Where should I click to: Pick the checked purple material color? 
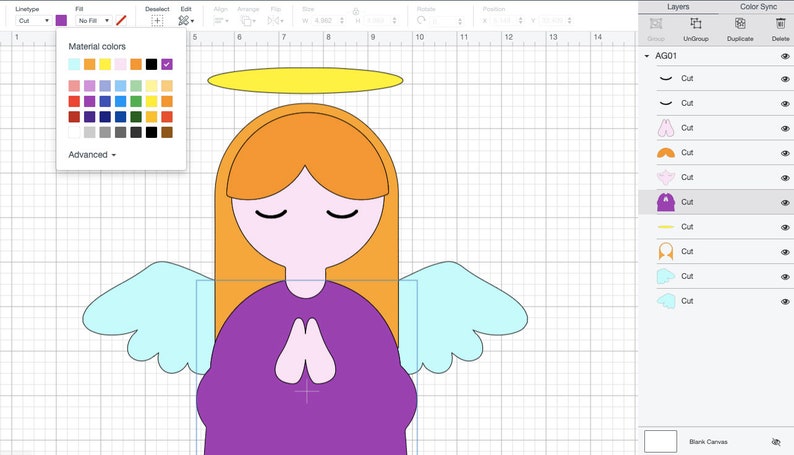[x=167, y=64]
